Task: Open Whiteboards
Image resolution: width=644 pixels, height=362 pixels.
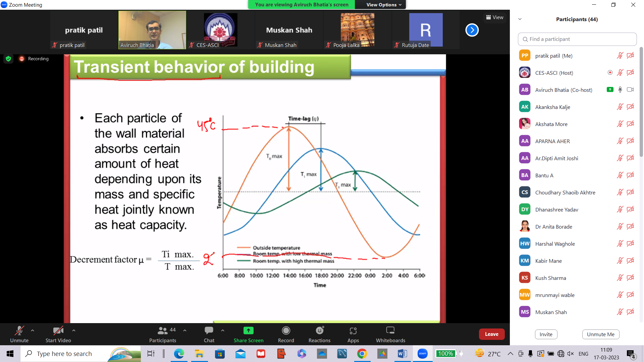Action: click(390, 334)
